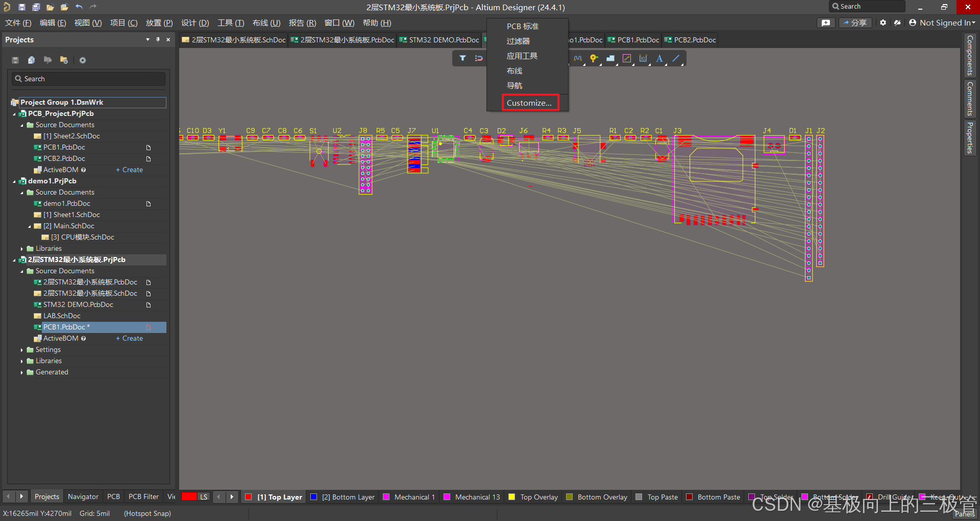Switch to PCB2.PcbDoc document tab
The image size is (980, 521).
690,40
